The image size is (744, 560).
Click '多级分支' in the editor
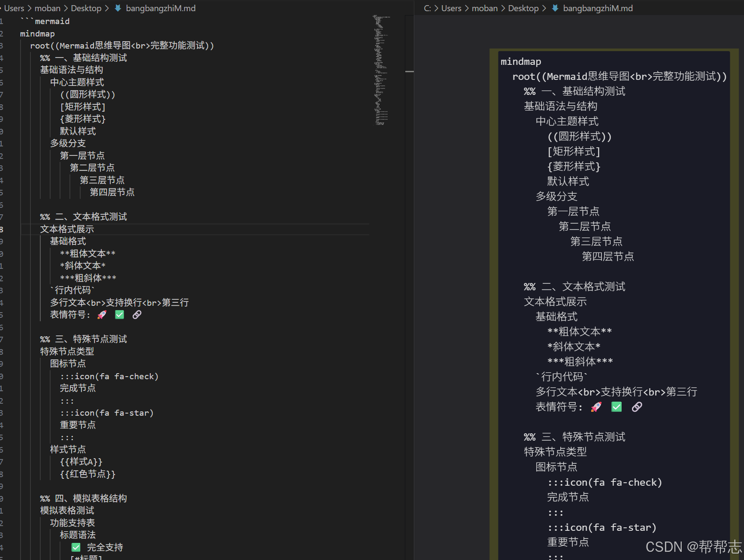pos(68,143)
